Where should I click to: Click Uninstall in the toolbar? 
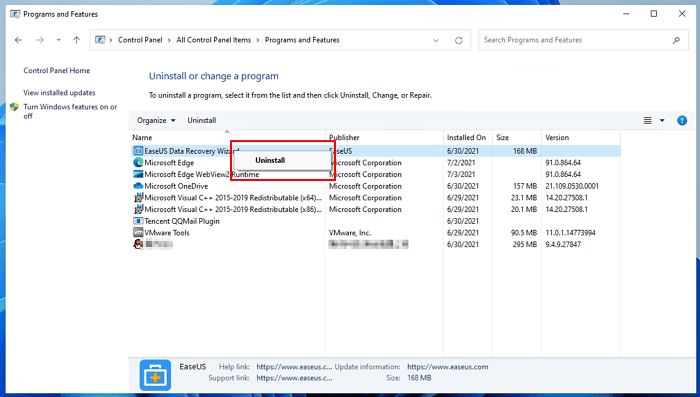pos(202,121)
